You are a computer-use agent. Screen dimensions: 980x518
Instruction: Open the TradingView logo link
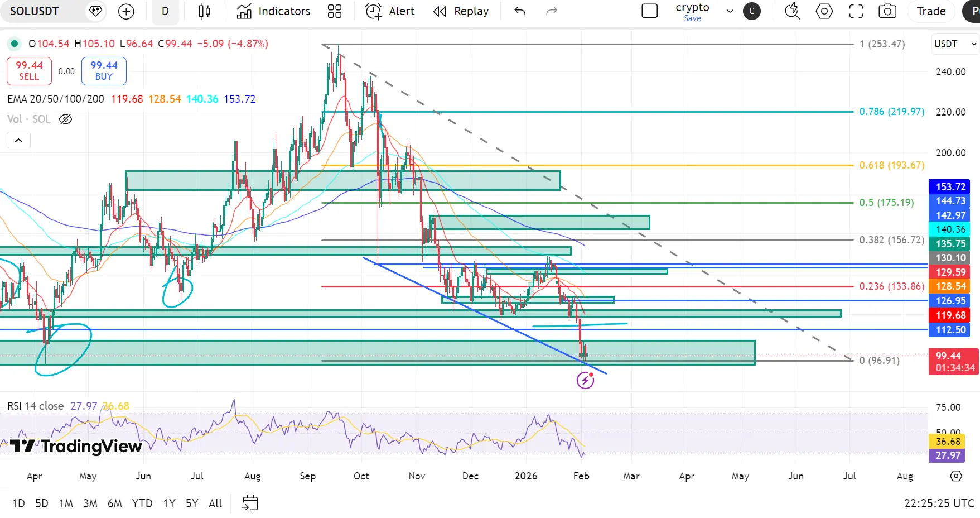(76, 447)
